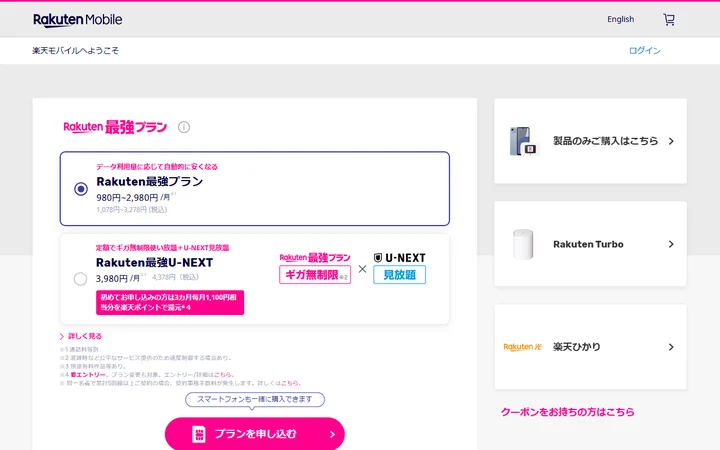Click the Rakuten光 logo
This screenshot has width=720, height=450.
click(523, 347)
